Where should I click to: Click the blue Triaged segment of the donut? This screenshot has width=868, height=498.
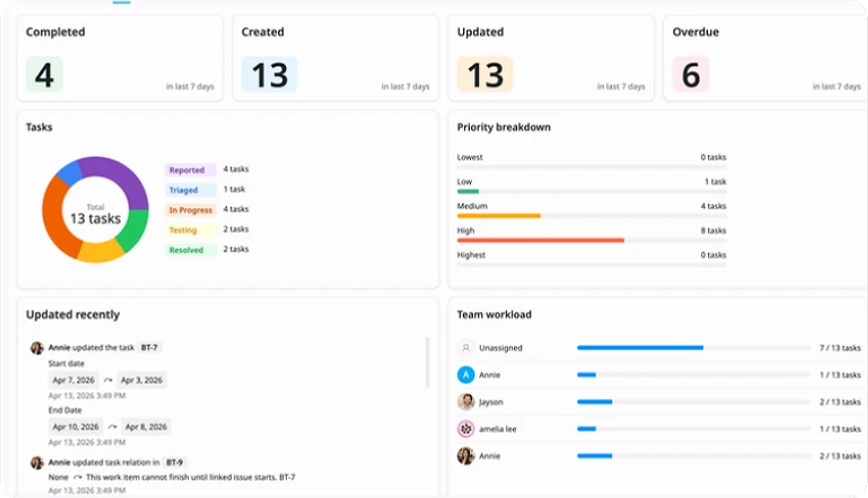click(70, 172)
